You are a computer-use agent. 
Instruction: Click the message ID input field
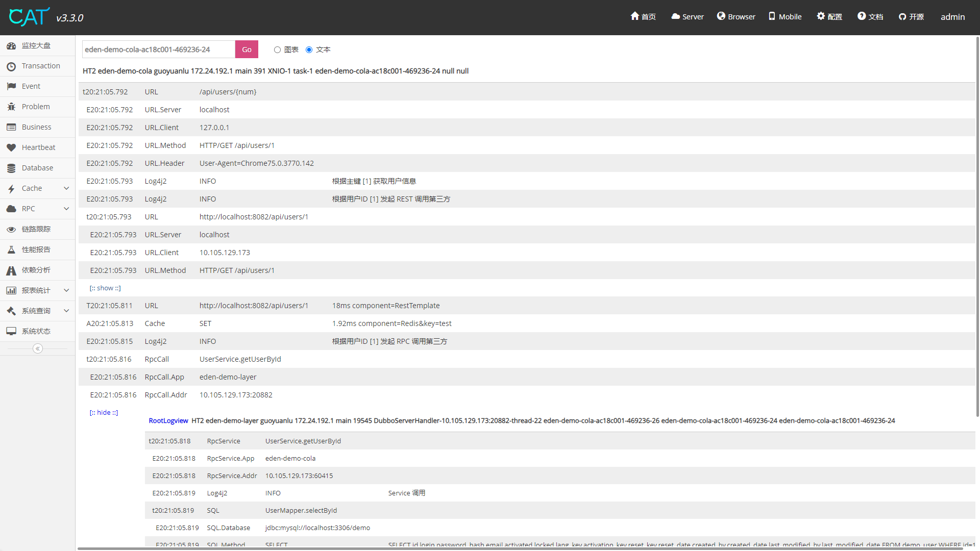coord(158,49)
